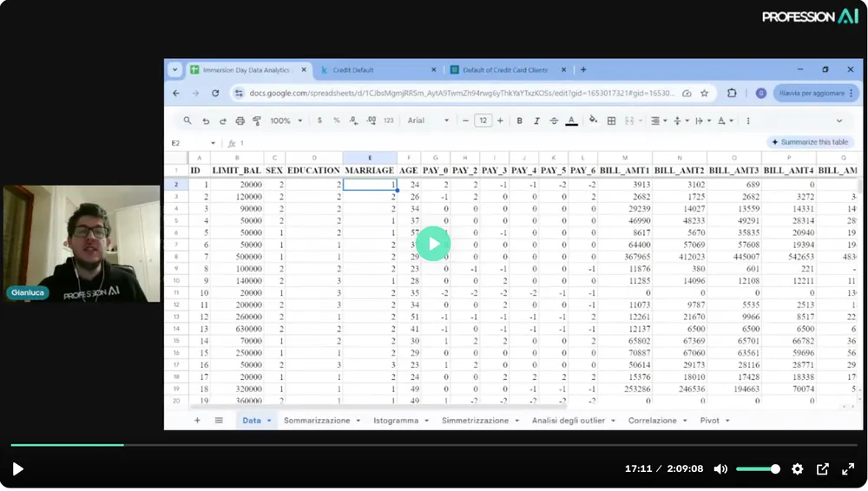
Task: Open the cell borders tool
Action: tap(612, 121)
